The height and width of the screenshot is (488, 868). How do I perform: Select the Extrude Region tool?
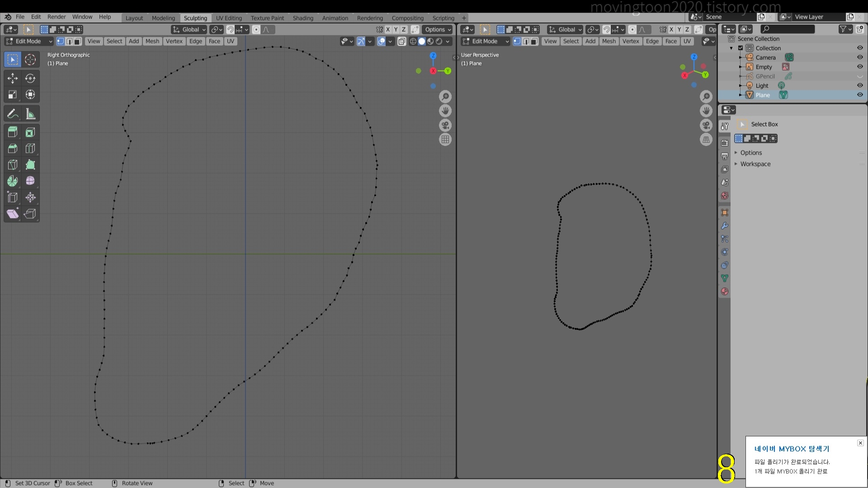pos(13,132)
